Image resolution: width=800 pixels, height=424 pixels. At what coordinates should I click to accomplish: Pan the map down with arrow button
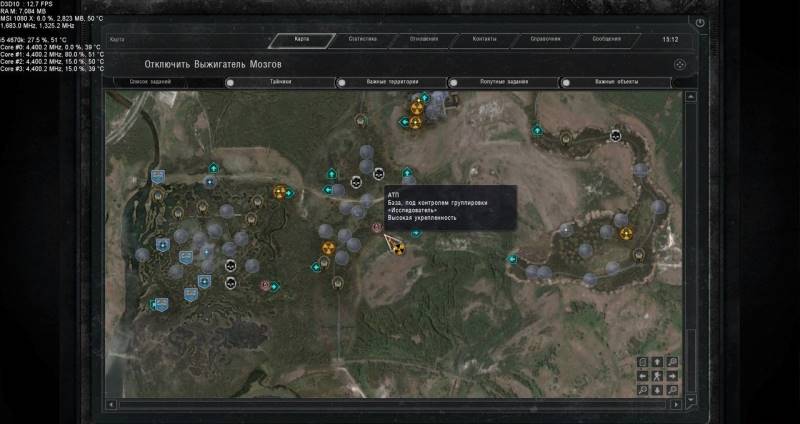657,391
